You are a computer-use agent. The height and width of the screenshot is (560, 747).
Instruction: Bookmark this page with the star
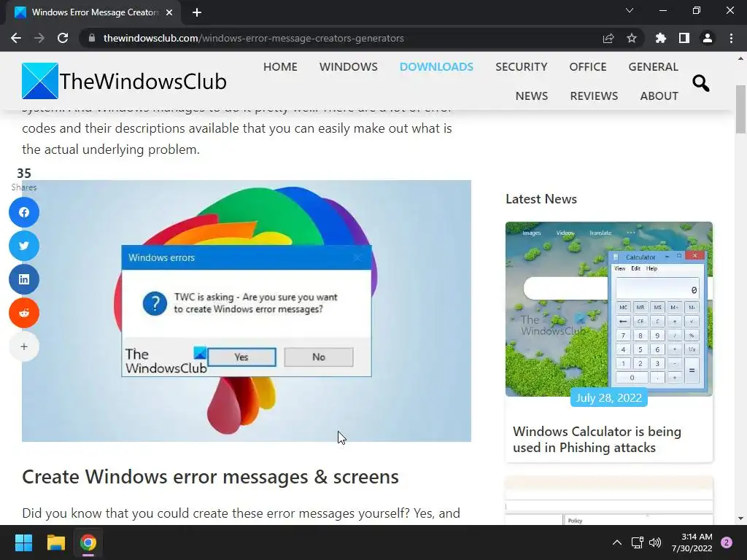click(x=632, y=38)
